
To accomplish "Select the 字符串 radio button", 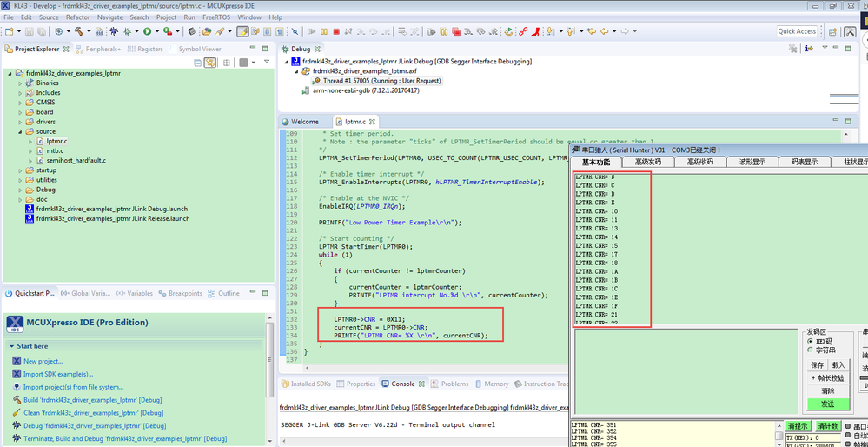I will point(812,350).
